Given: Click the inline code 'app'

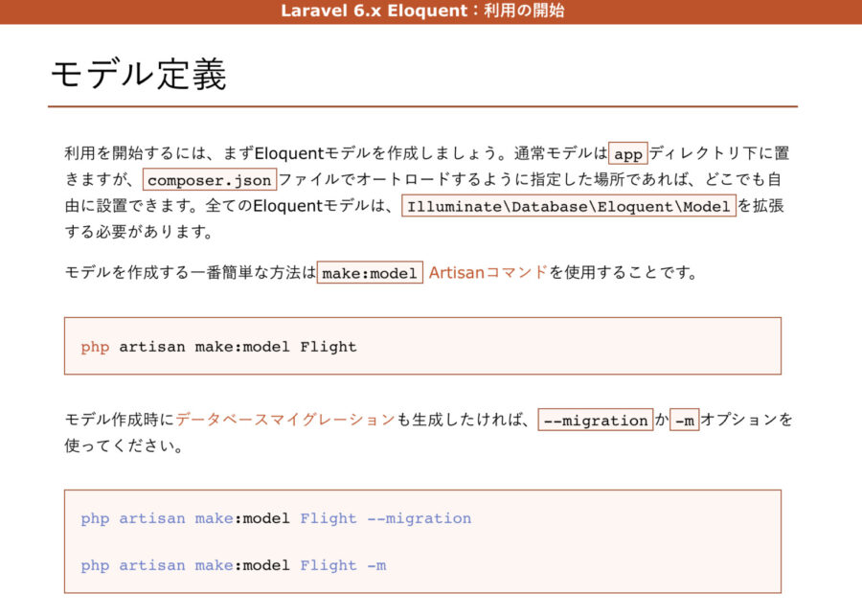Looking at the screenshot, I should tap(628, 153).
